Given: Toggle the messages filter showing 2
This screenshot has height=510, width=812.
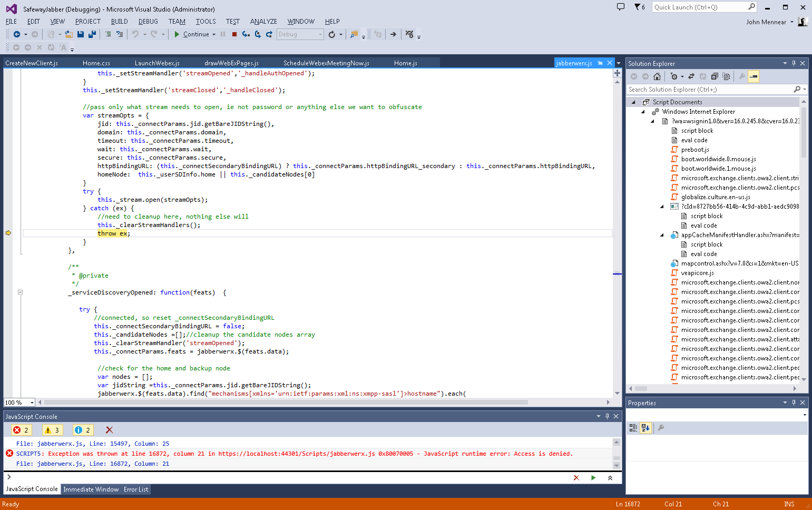Looking at the screenshot, I should [x=83, y=430].
